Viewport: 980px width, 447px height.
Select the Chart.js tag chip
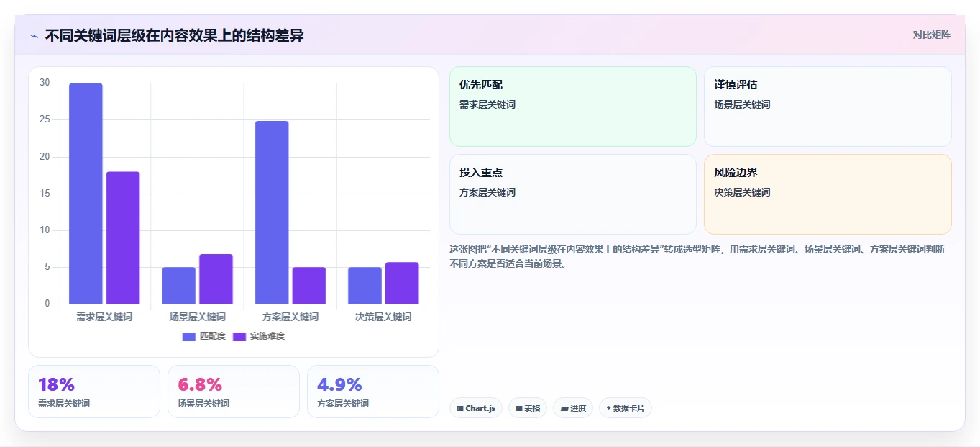point(476,408)
